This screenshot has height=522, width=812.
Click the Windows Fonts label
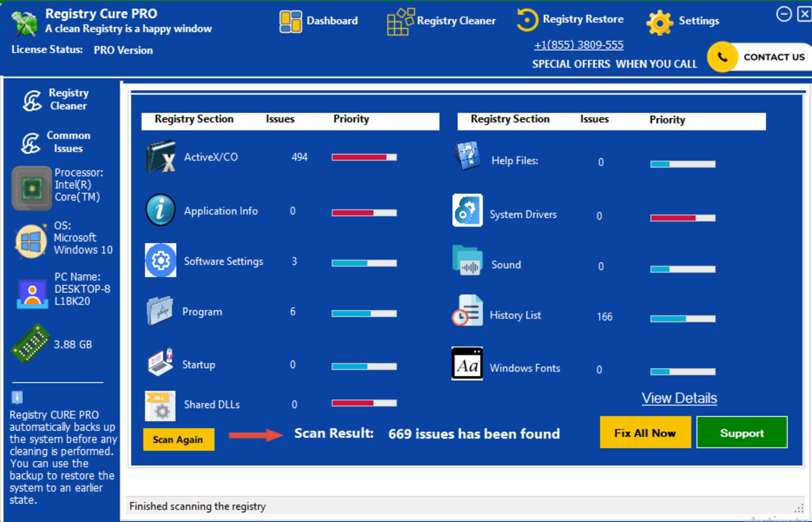[525, 368]
